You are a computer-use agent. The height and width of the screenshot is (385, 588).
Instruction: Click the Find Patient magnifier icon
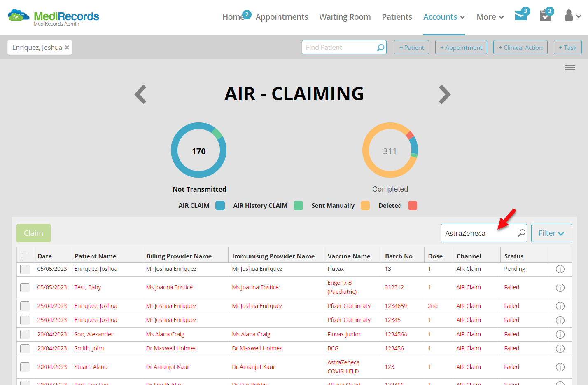coord(381,47)
